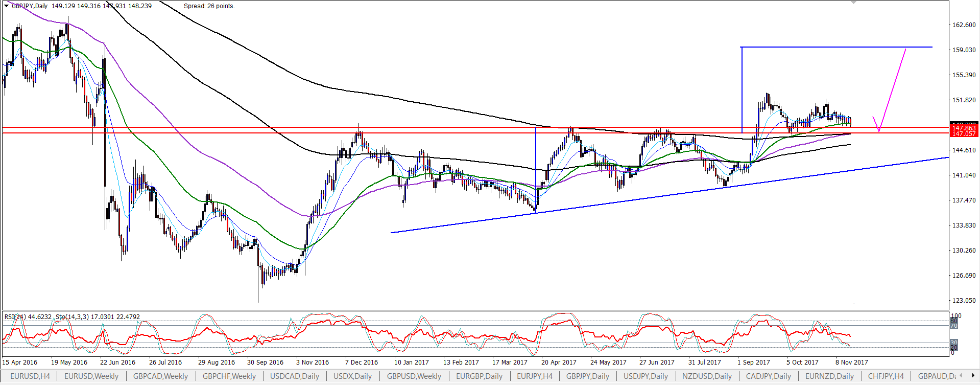Click the Sto(14,3,3) indicator label
This screenshot has width=980, height=385.
[98, 317]
